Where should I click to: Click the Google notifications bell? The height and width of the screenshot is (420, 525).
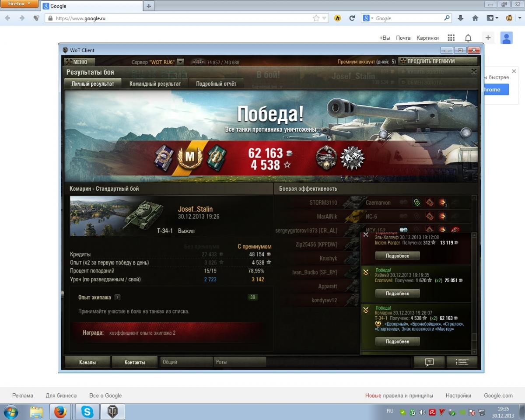click(x=468, y=38)
